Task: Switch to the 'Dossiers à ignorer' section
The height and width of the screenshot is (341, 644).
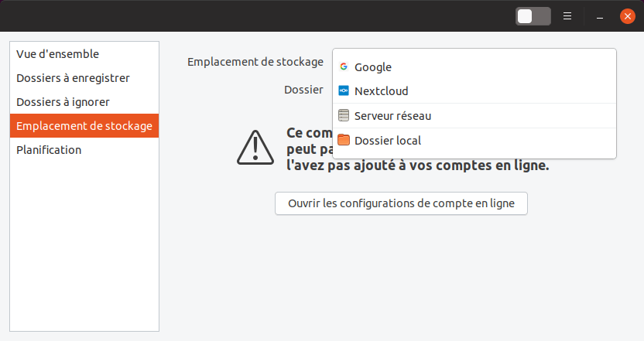Action: pos(63,102)
